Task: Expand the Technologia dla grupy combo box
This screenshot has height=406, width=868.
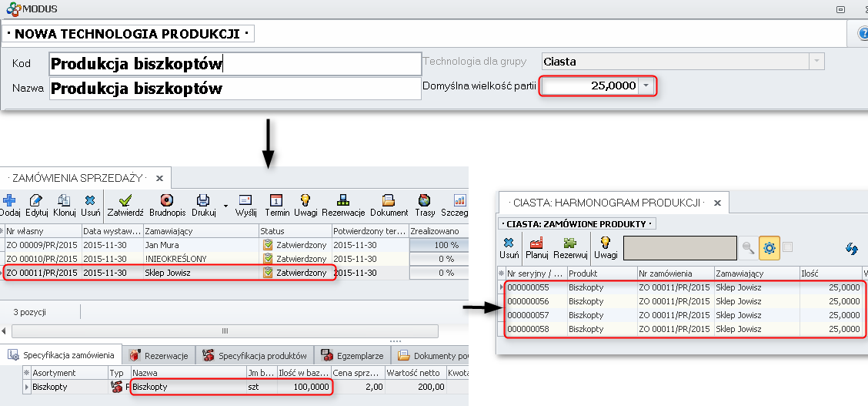Action: coord(816,62)
